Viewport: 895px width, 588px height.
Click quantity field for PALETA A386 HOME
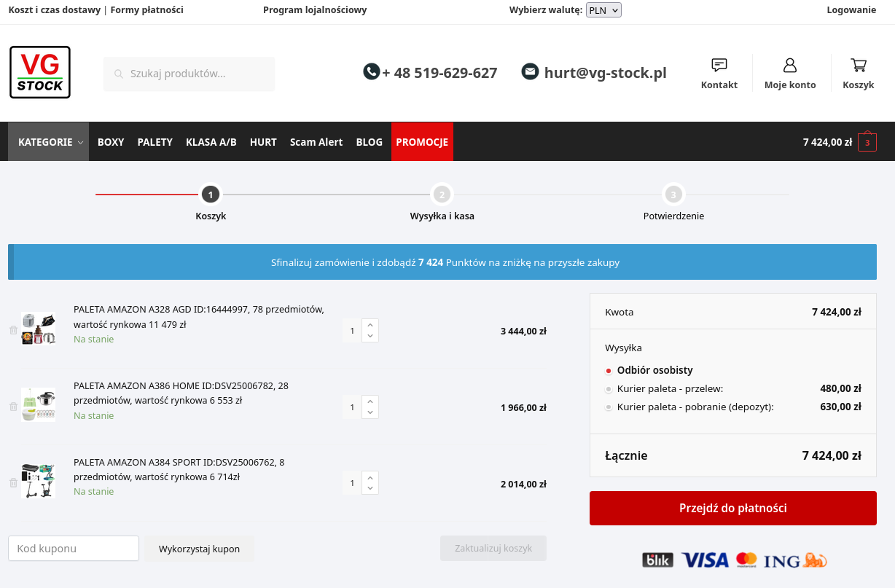pos(352,407)
